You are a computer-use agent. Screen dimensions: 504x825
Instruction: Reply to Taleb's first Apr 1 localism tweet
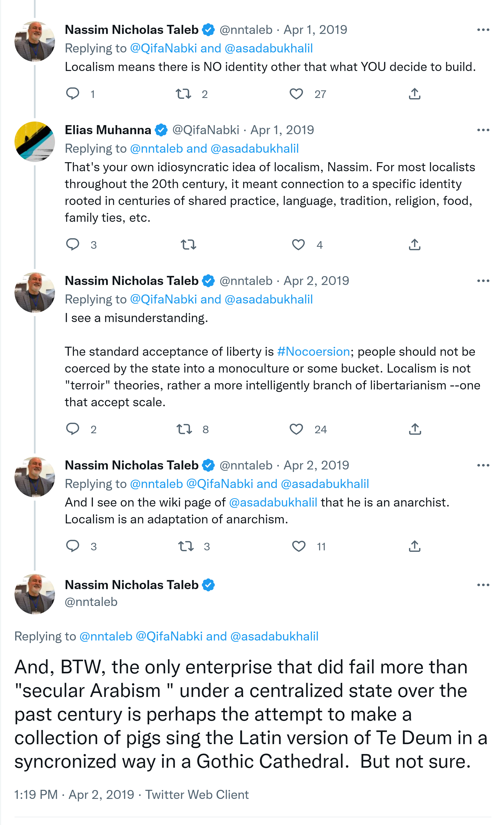(73, 94)
